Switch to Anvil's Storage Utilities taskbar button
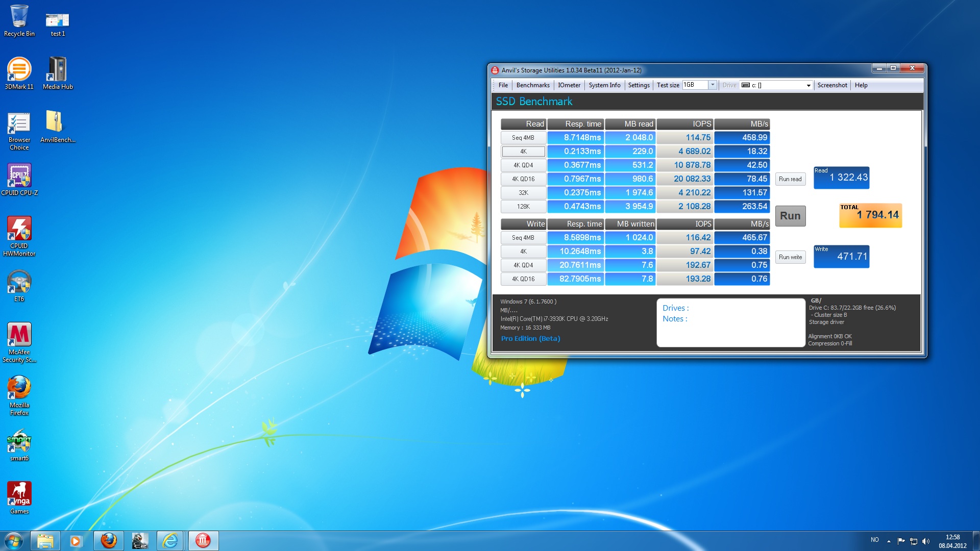 pyautogui.click(x=203, y=541)
